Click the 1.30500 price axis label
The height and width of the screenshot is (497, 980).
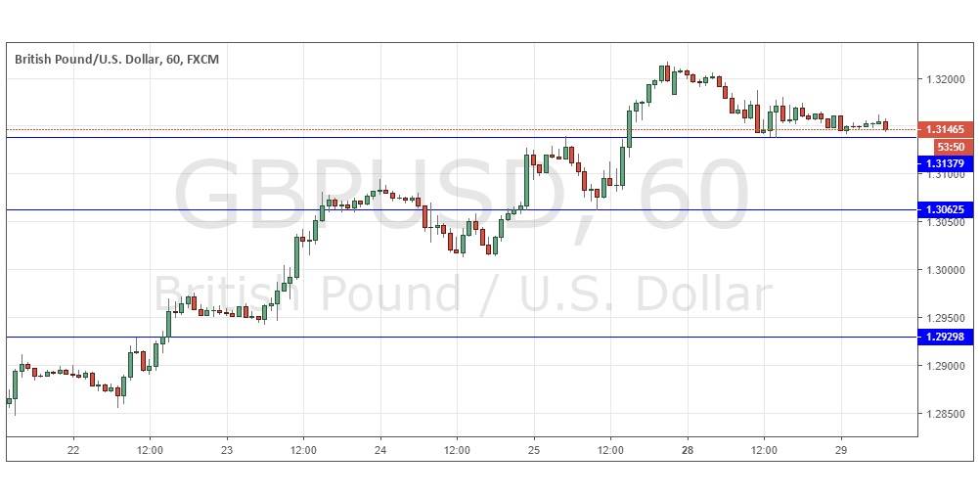tap(945, 223)
